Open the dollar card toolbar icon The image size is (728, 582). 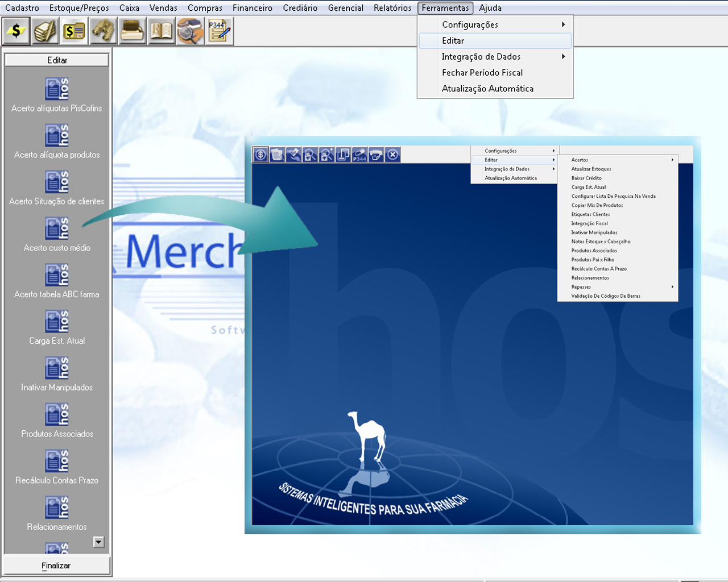point(74,31)
